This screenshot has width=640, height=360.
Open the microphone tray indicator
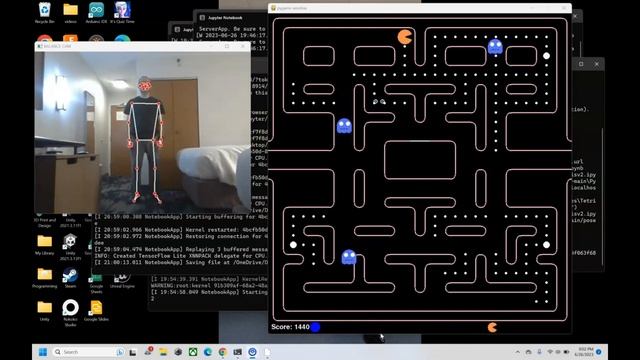(x=539, y=352)
